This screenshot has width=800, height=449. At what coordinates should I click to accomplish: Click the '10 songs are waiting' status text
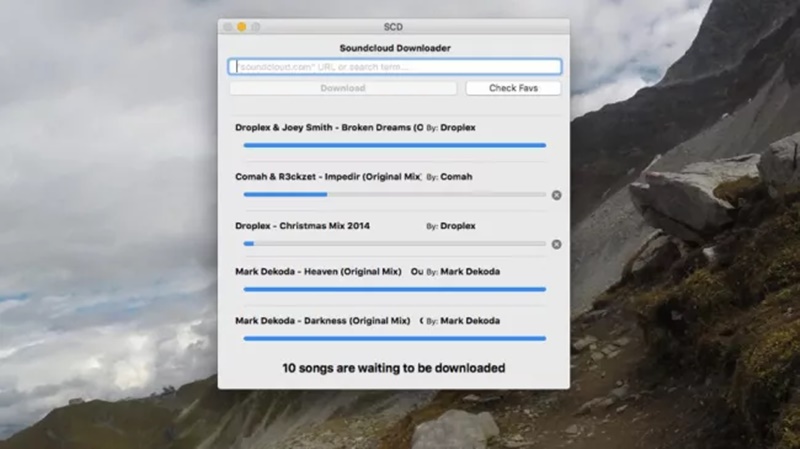pos(393,368)
